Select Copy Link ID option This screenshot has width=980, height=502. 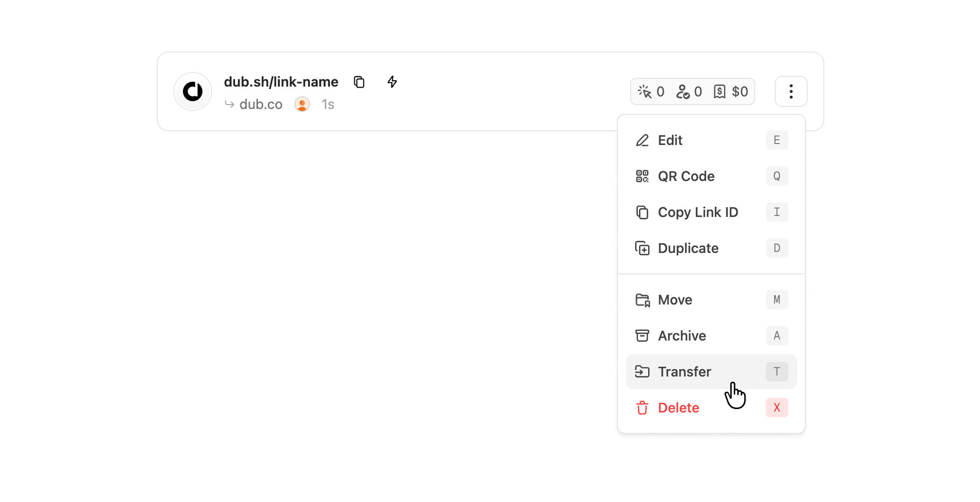(x=711, y=212)
